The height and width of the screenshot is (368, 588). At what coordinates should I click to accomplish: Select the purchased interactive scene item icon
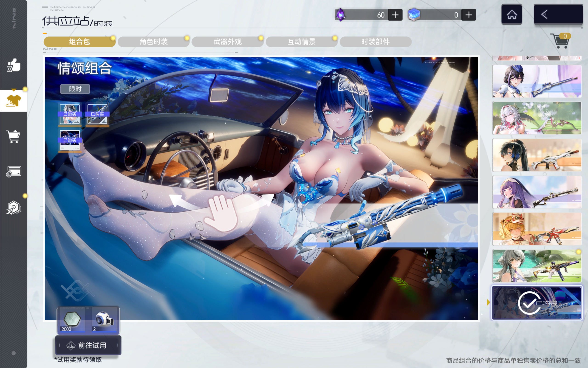(x=70, y=141)
